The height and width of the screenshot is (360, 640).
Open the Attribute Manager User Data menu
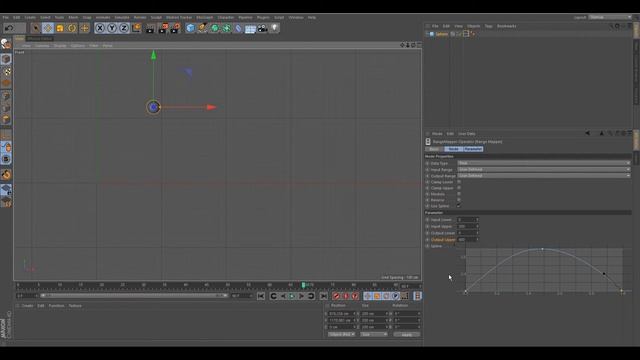click(x=467, y=134)
